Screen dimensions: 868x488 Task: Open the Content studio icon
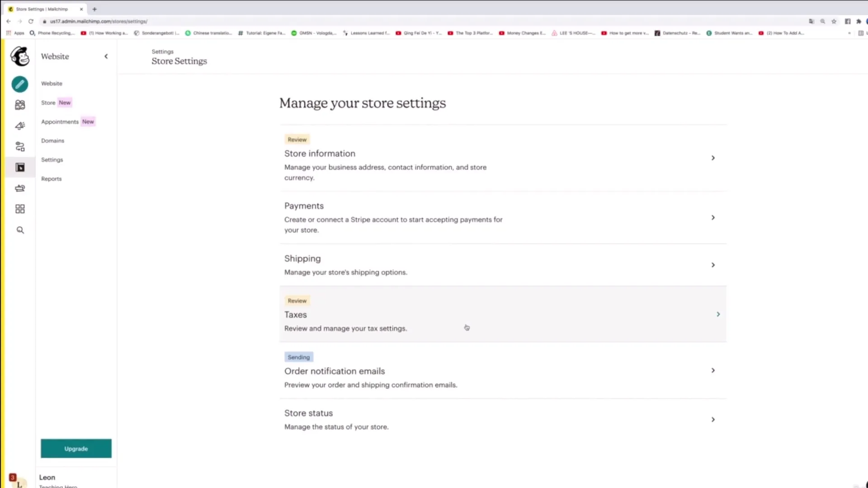click(20, 188)
